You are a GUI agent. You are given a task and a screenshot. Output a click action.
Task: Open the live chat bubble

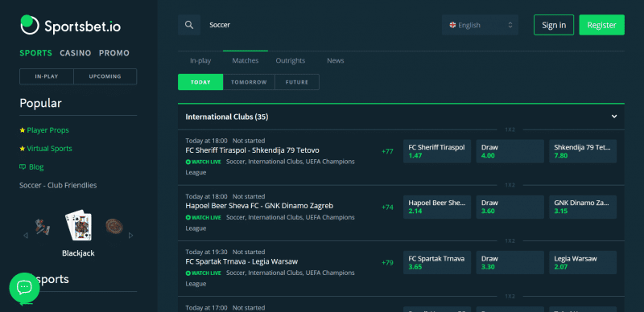(x=24, y=287)
